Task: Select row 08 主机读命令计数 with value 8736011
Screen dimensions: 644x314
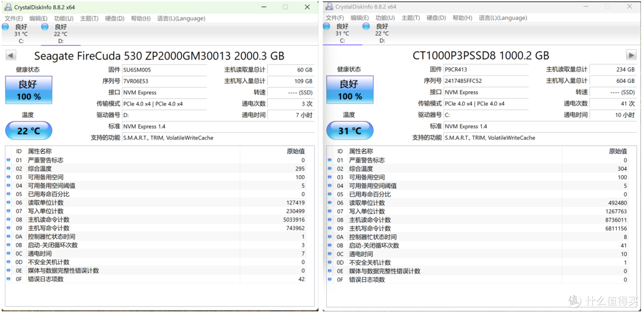Action: [x=478, y=220]
